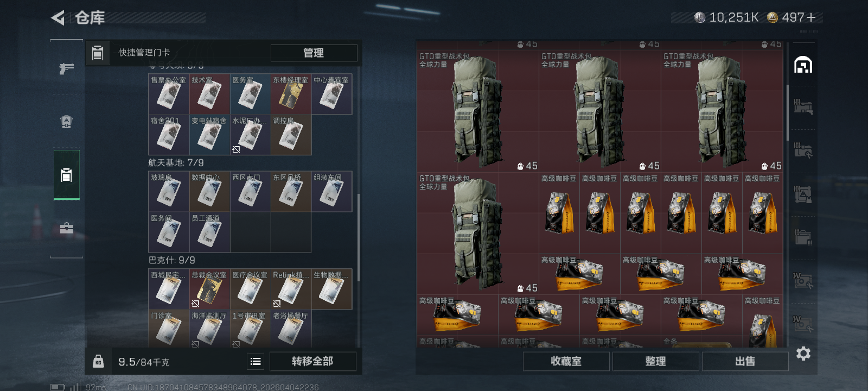Screen dimensions: 868x391
Task: Add currency with the plus beside 497
Action: [x=811, y=17]
